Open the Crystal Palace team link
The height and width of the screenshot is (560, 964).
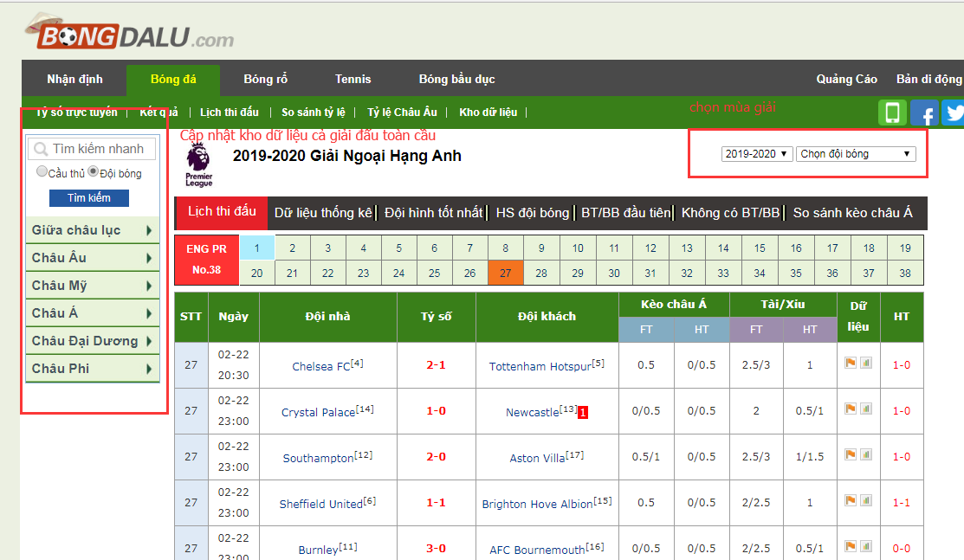pyautogui.click(x=319, y=413)
